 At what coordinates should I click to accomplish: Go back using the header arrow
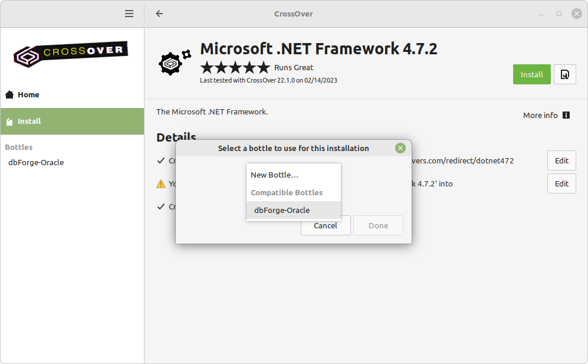click(x=159, y=14)
